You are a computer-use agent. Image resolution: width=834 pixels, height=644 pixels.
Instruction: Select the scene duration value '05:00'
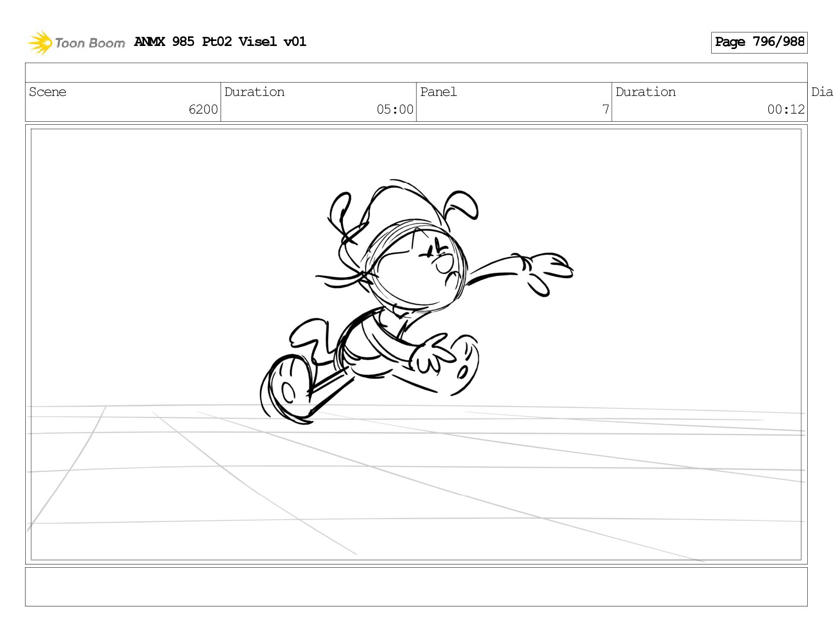click(395, 110)
